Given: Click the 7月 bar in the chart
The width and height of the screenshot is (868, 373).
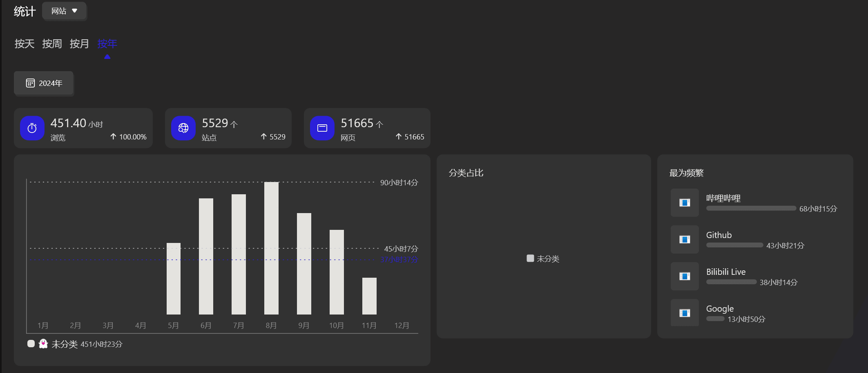Looking at the screenshot, I should 239,254.
